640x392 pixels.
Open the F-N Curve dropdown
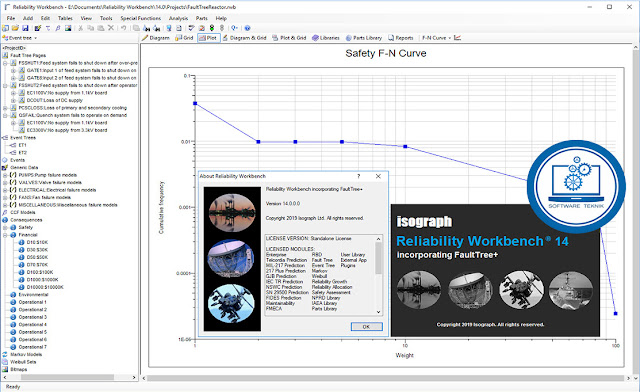[x=436, y=38]
